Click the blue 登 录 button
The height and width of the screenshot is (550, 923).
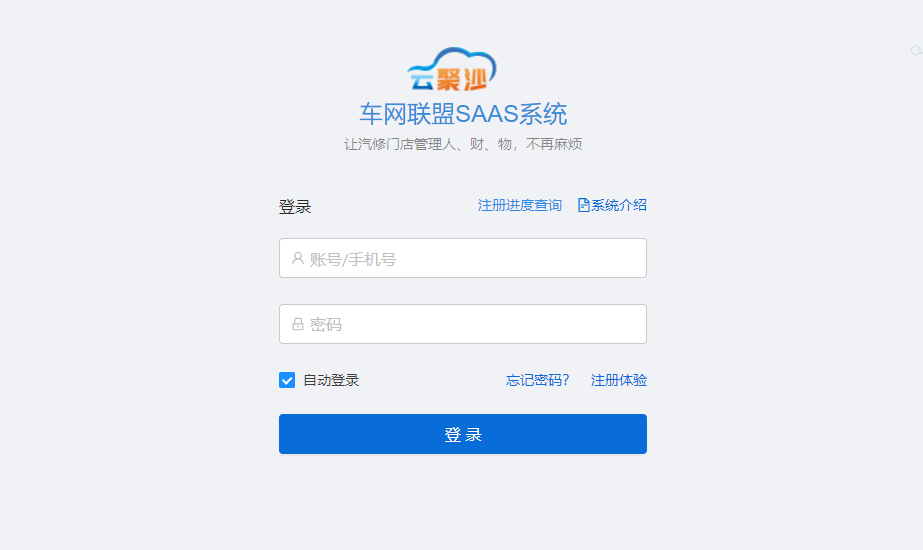click(463, 434)
